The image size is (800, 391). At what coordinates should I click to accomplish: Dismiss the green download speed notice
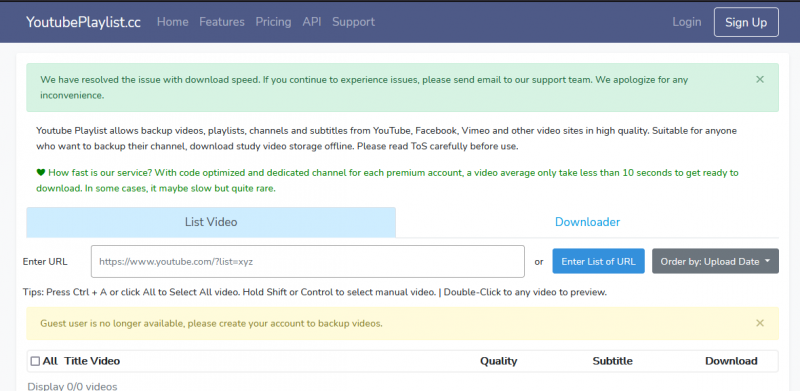point(760,80)
